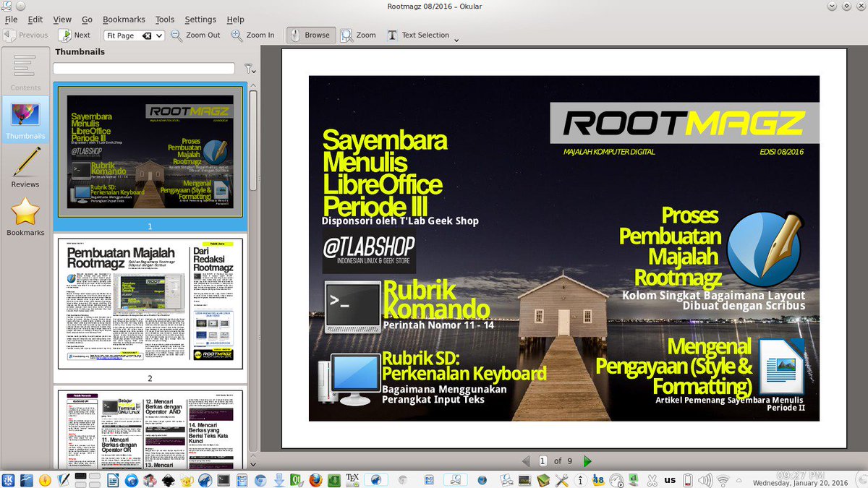The height and width of the screenshot is (488, 868).
Task: Toggle the Text Selection tool
Action: (x=418, y=35)
